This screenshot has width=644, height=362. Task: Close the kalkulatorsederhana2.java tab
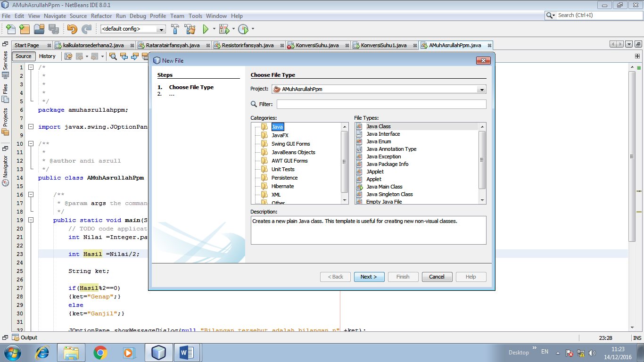coord(132,45)
